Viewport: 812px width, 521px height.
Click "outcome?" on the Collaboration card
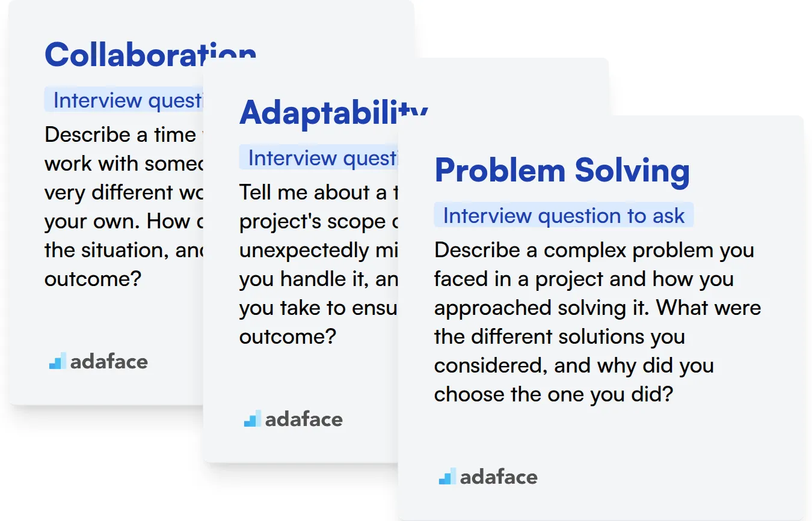click(x=93, y=279)
